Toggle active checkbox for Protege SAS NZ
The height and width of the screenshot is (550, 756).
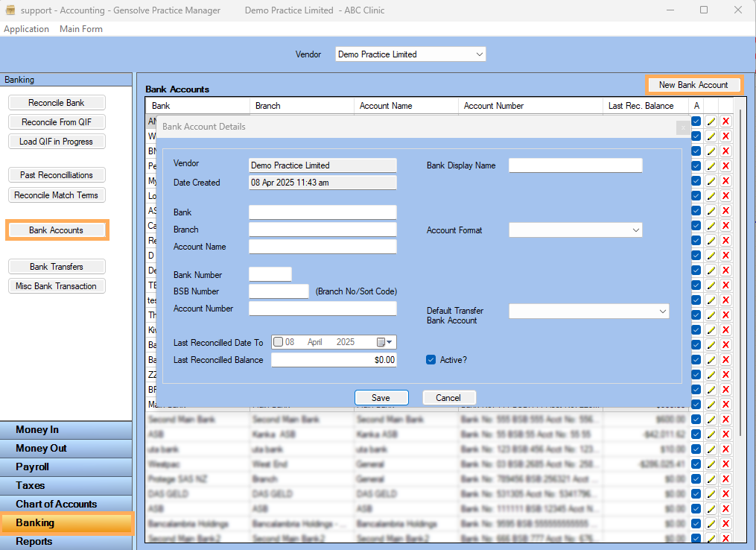pyautogui.click(x=696, y=479)
